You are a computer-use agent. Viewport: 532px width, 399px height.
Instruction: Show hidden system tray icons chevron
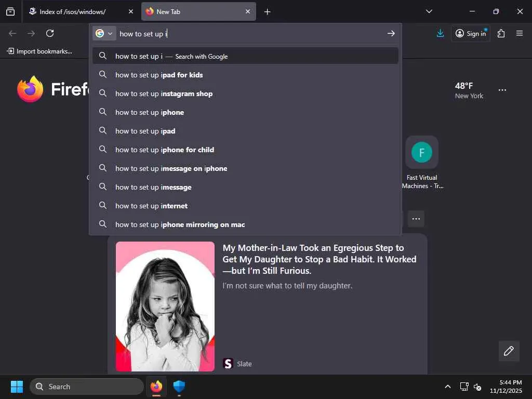coord(448,387)
